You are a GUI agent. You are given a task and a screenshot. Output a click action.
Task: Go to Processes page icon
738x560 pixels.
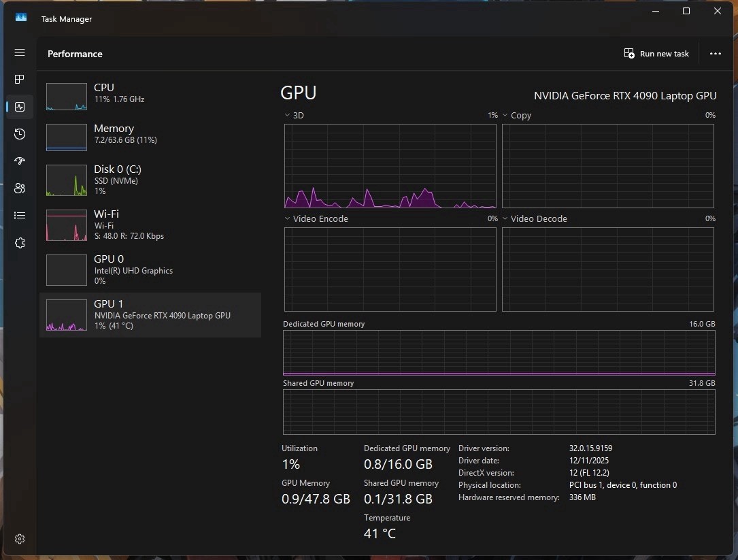point(19,79)
